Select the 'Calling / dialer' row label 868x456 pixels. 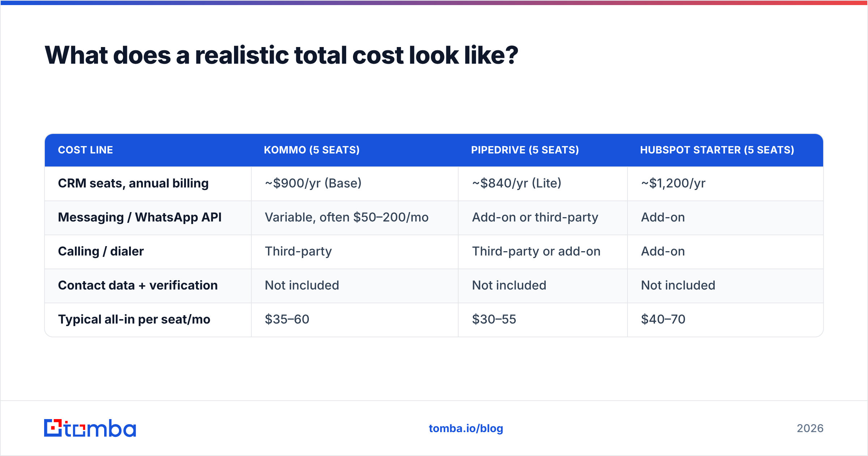click(x=101, y=251)
